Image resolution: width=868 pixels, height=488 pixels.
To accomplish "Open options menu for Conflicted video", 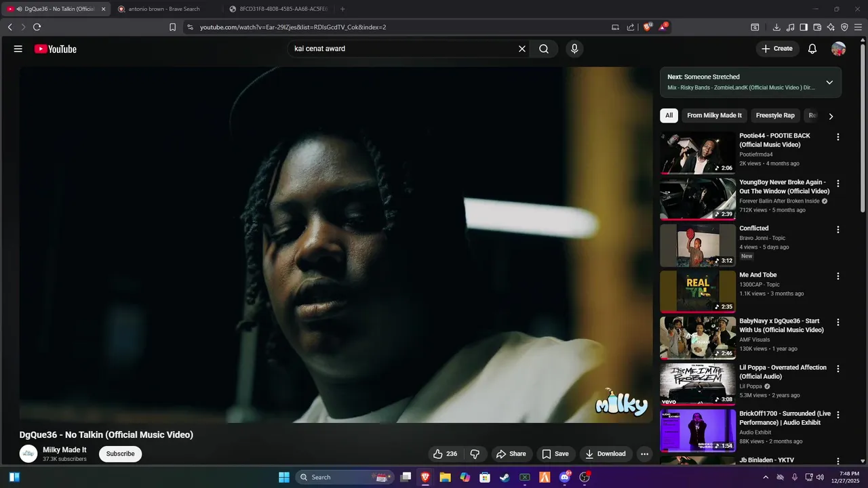I will click(x=838, y=230).
